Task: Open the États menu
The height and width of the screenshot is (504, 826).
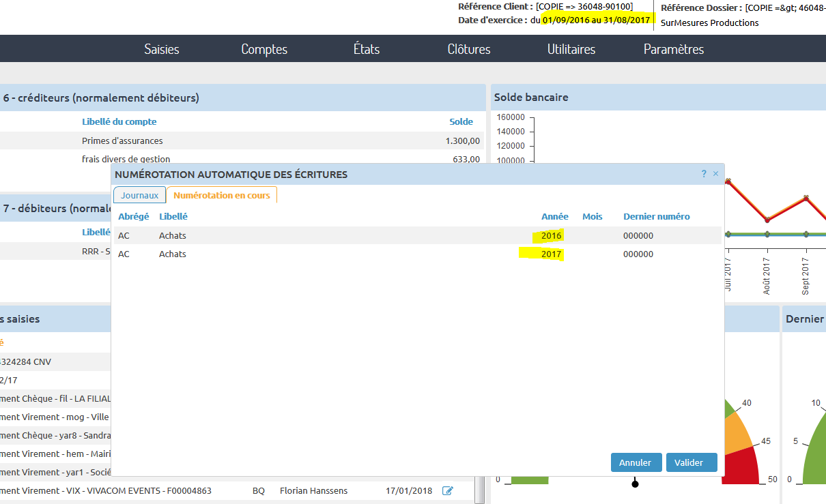Action: click(367, 49)
